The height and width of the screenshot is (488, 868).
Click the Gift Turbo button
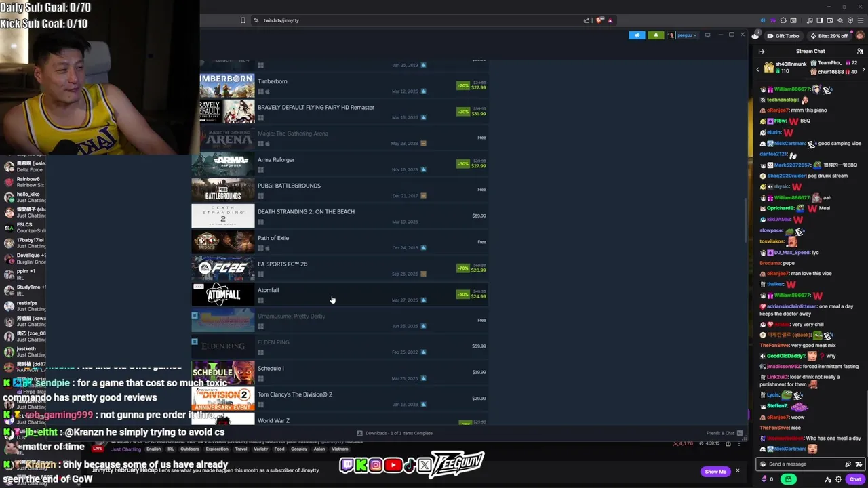[783, 36]
